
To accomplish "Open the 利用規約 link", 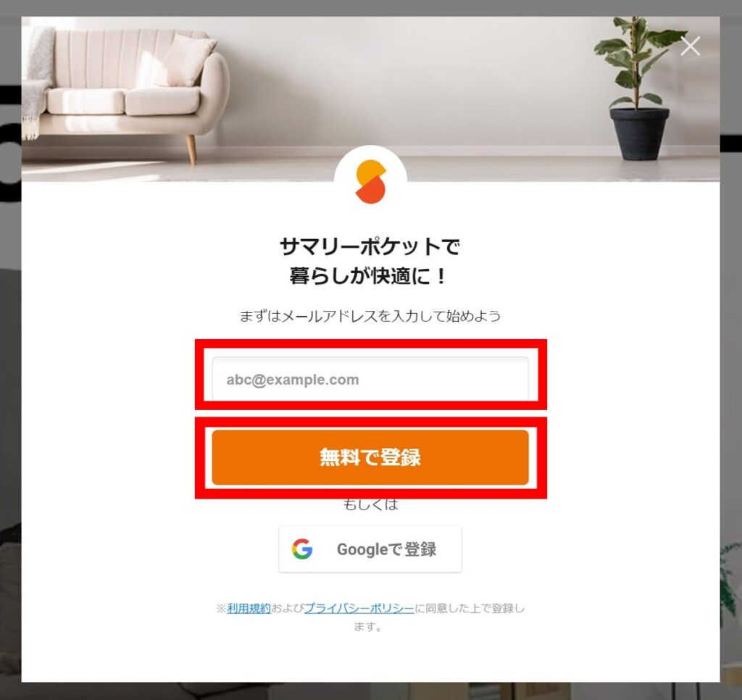I will (x=249, y=608).
